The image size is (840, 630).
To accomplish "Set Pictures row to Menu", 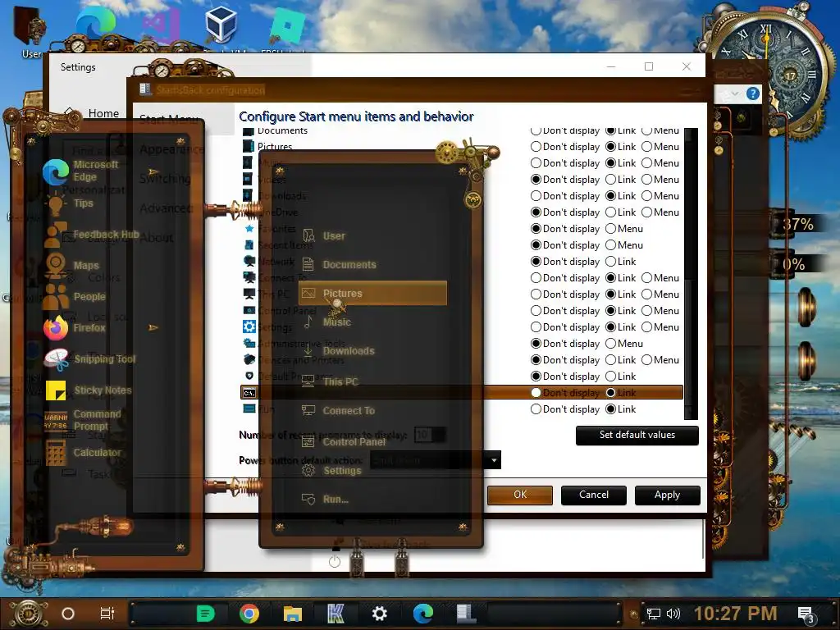I will tap(647, 147).
